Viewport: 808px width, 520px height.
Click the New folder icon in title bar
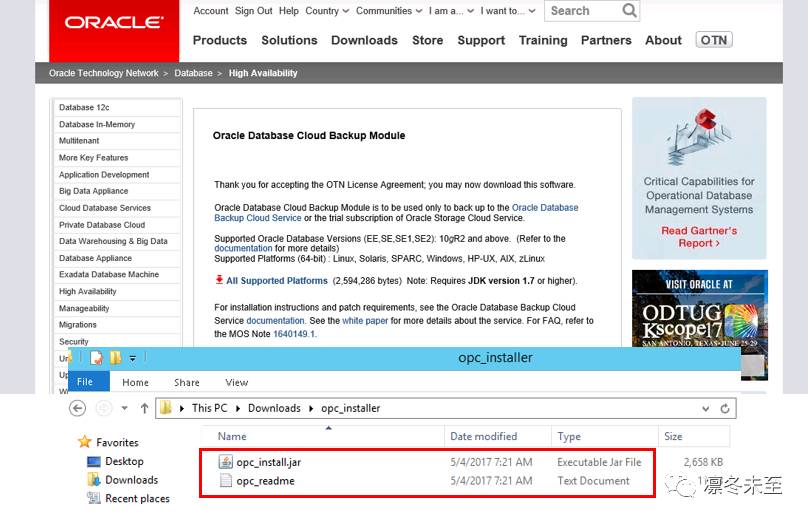tap(115, 358)
